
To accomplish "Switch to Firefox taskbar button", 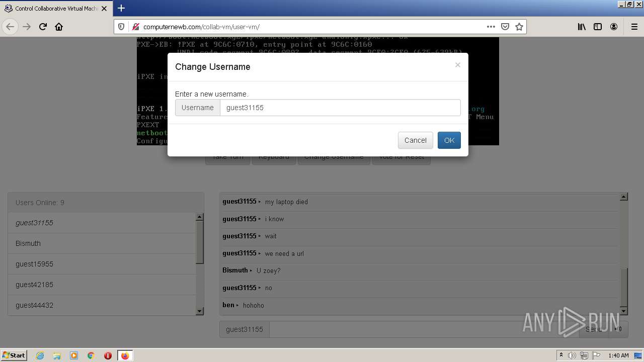I will pyautogui.click(x=125, y=355).
